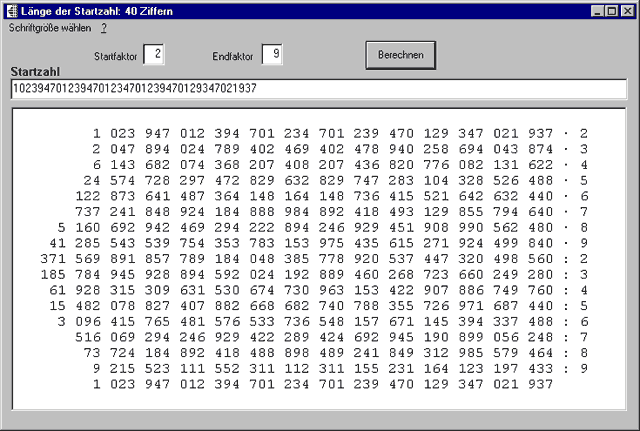This screenshot has width=640, height=431.
Task: Select the row ending 488 : 6
Action: 323,322
